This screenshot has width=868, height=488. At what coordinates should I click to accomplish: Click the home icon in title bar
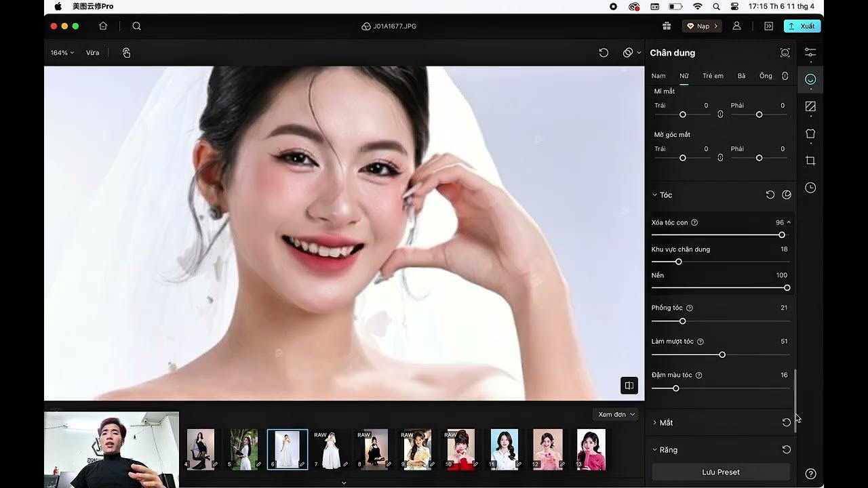tap(103, 26)
